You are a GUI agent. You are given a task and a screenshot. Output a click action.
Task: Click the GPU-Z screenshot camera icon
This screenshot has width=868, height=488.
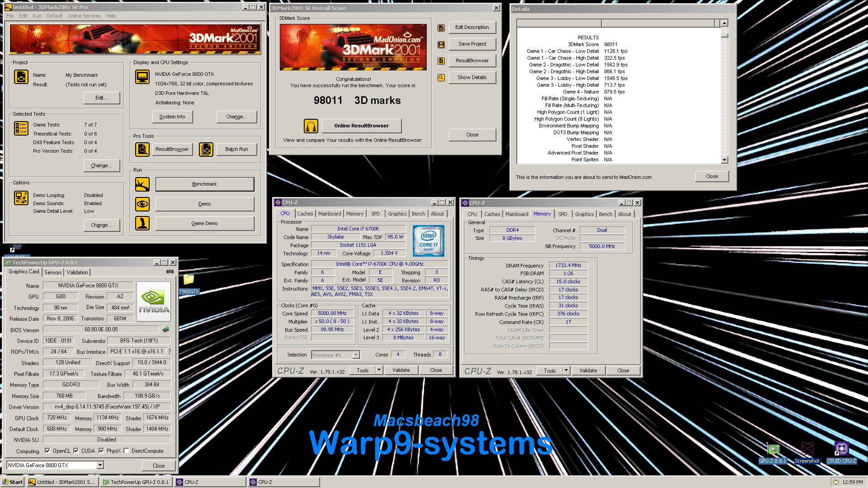170,272
